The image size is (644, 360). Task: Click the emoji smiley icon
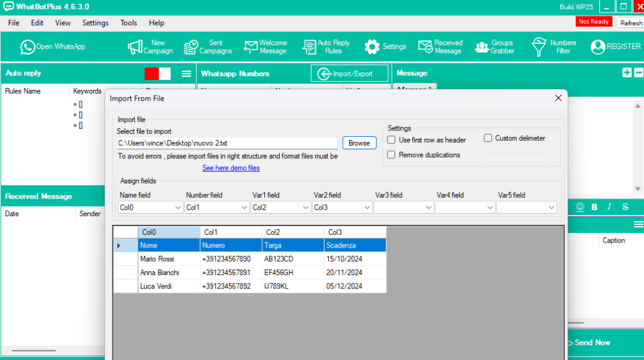(x=580, y=207)
